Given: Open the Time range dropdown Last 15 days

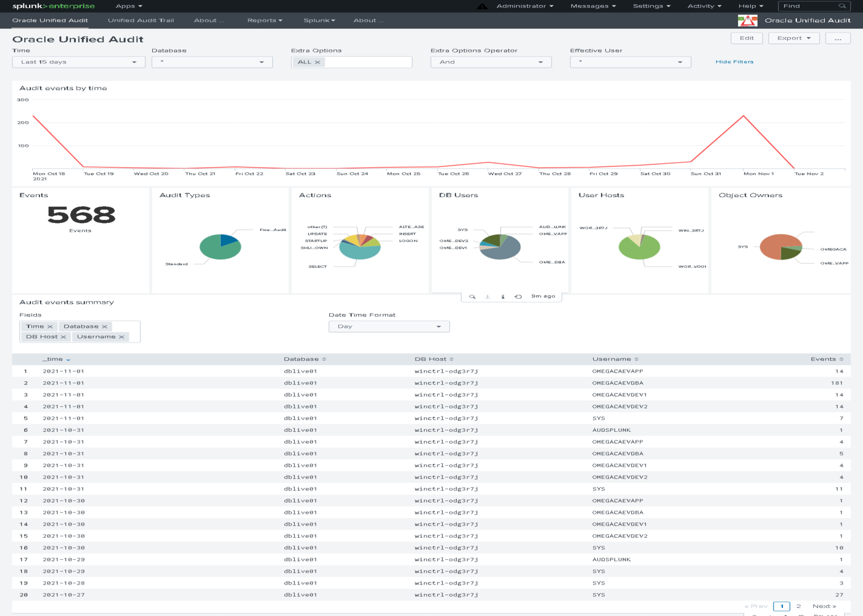Looking at the screenshot, I should (x=79, y=62).
